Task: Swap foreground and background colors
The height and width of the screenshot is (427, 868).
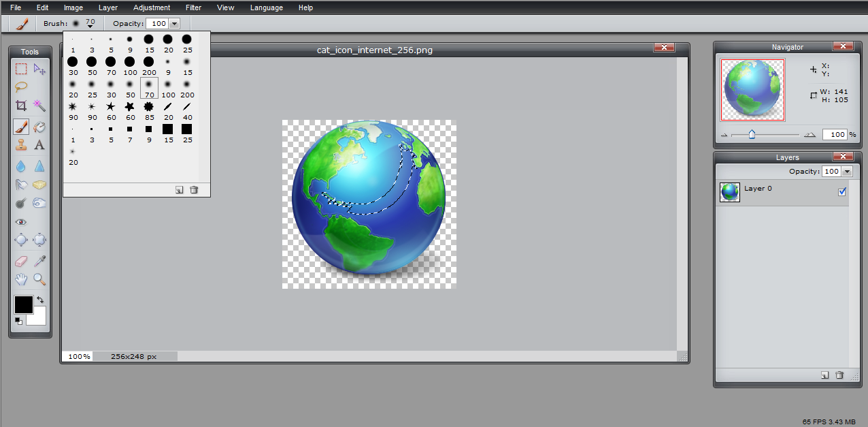Action: [x=40, y=300]
